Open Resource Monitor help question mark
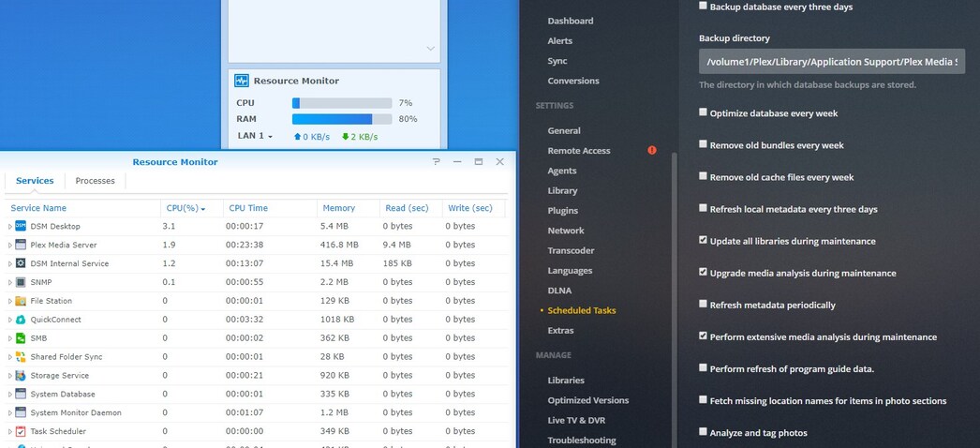The image size is (980, 448). tap(437, 161)
